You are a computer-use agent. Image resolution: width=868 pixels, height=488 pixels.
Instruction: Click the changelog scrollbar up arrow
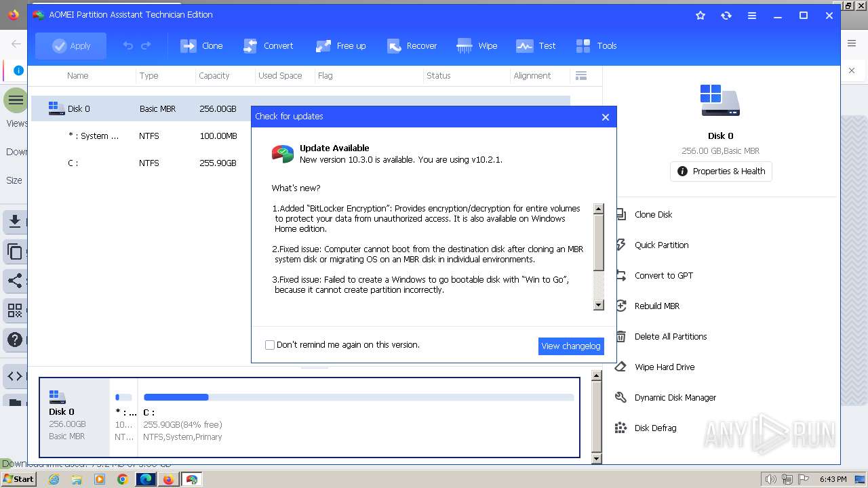[x=598, y=209]
